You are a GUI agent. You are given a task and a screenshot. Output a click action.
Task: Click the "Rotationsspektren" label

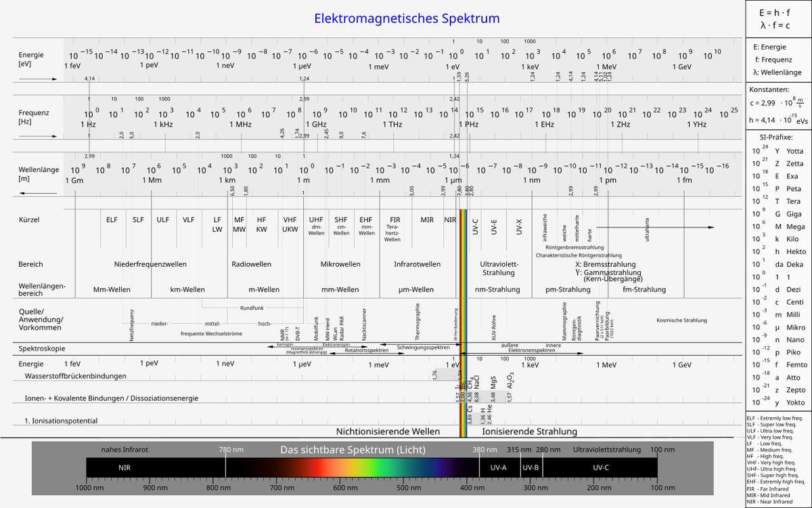coord(367,351)
